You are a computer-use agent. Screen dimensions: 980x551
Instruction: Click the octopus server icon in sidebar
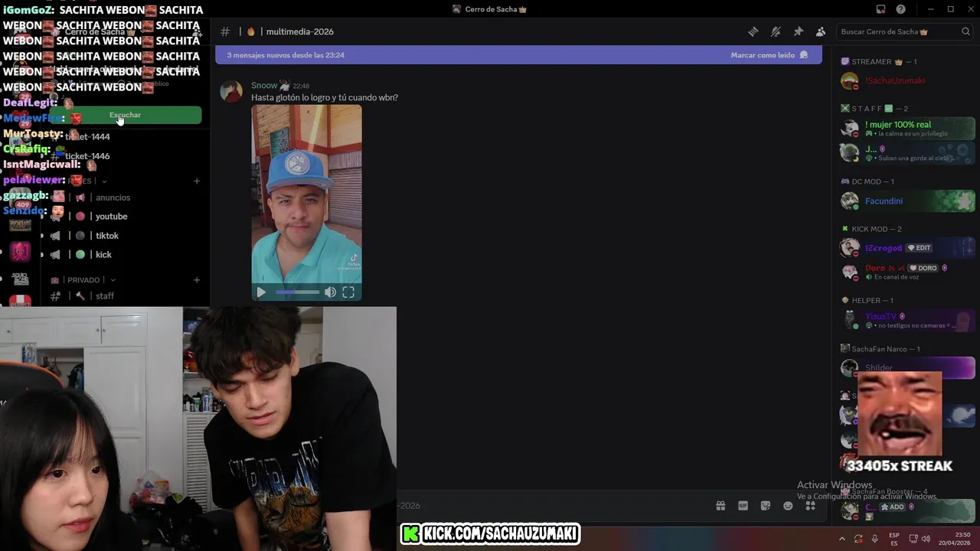21,251
